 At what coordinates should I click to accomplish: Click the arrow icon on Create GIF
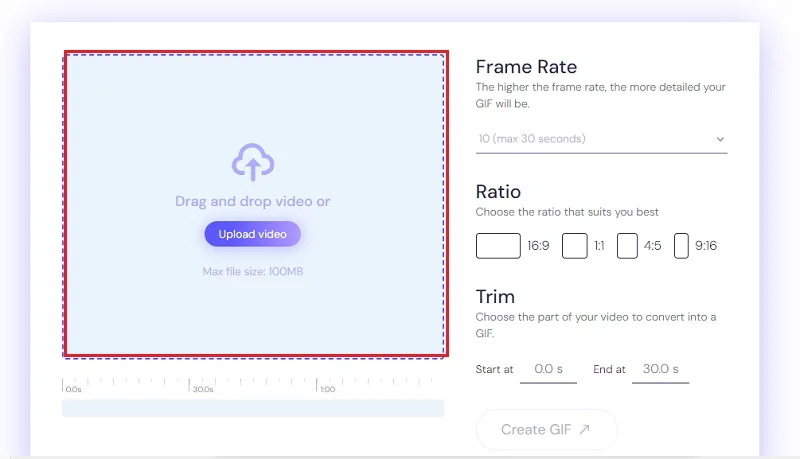click(585, 429)
